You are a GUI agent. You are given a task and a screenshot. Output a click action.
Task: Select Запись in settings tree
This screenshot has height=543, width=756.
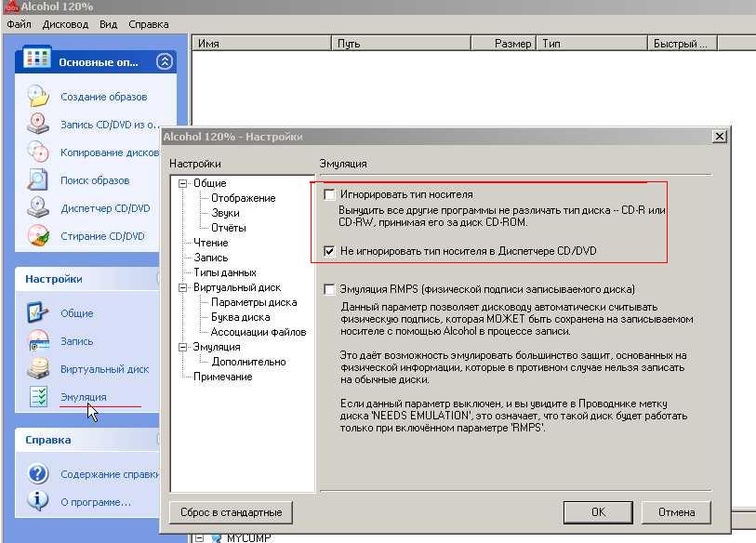tap(211, 258)
